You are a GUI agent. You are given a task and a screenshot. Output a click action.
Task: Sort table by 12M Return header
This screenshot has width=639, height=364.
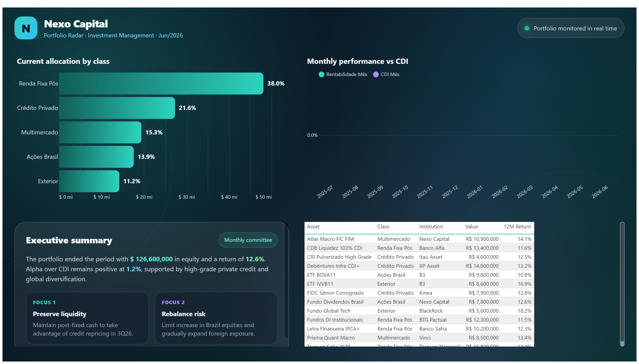point(517,226)
